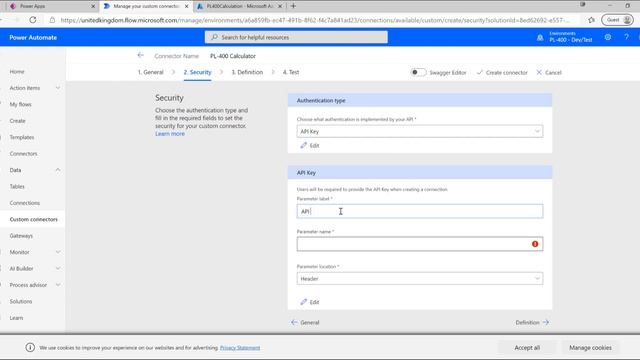
Task: Toggle the Swagger Editor switch
Action: pyautogui.click(x=418, y=72)
